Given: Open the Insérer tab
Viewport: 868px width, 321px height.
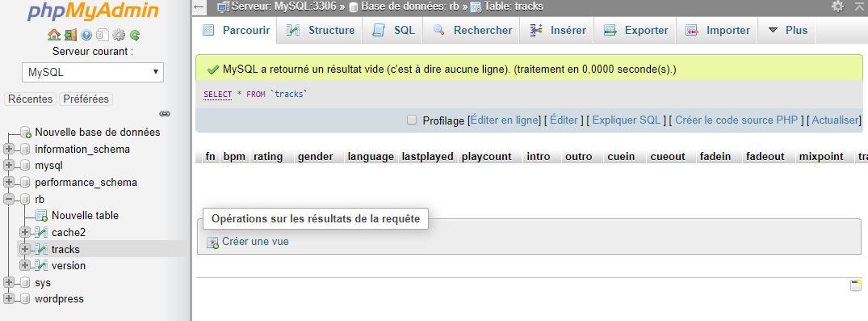Looking at the screenshot, I should point(557,31).
